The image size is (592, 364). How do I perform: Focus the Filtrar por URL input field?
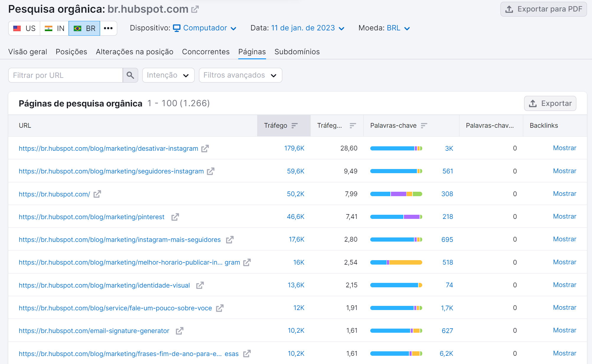(66, 75)
